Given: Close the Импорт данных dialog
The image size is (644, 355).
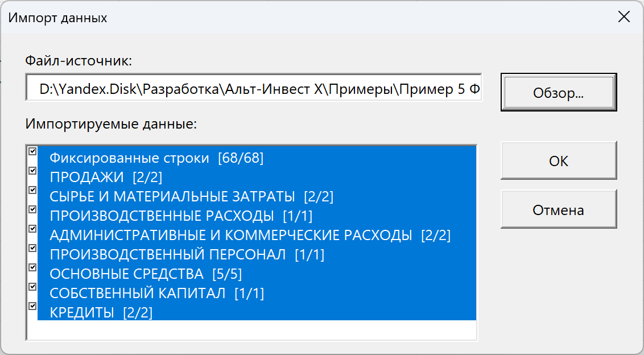Looking at the screenshot, I should click(x=624, y=17).
